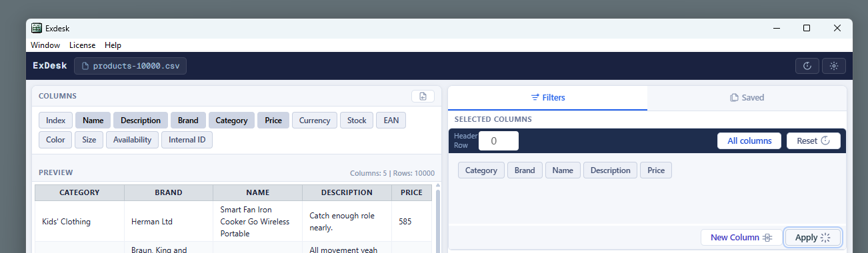Click the CATEGORY preview table header
Screen dimensions: 868x253
coord(79,192)
